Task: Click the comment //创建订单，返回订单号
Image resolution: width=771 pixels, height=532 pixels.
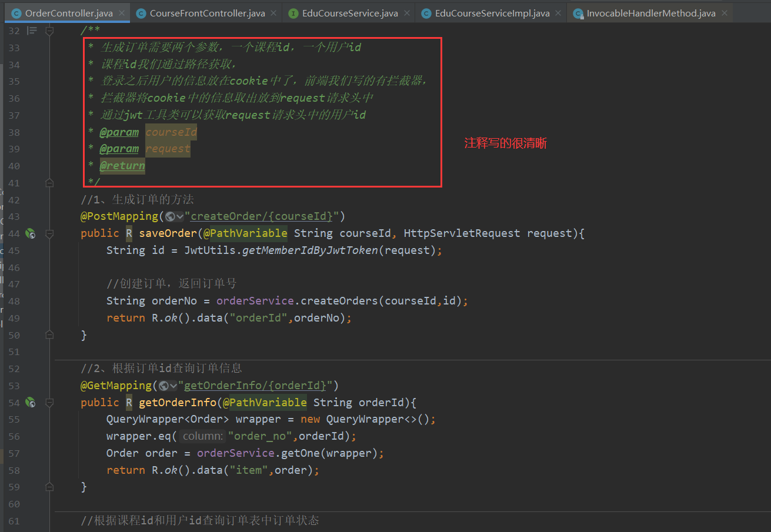Action: 172,284
